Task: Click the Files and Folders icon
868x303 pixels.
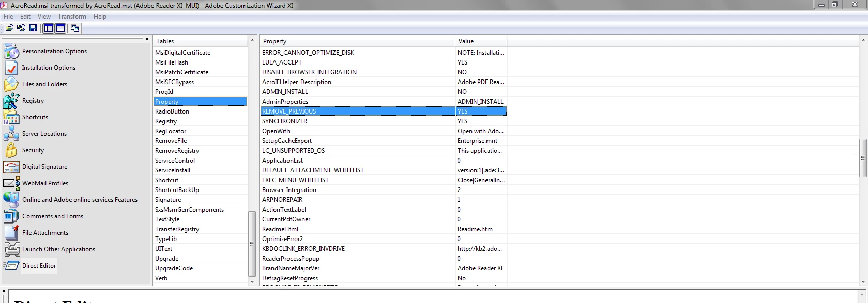Action: click(11, 84)
